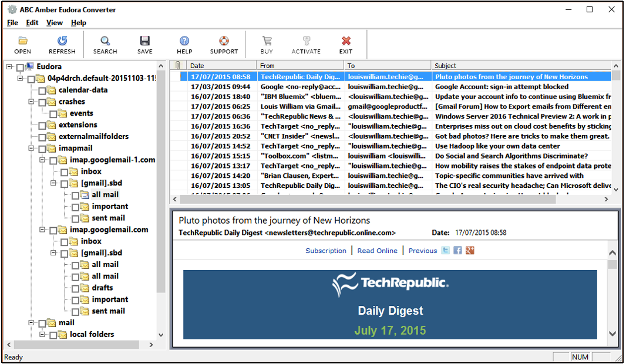
Task: Click the Open toolbar icon
Action: click(x=23, y=41)
